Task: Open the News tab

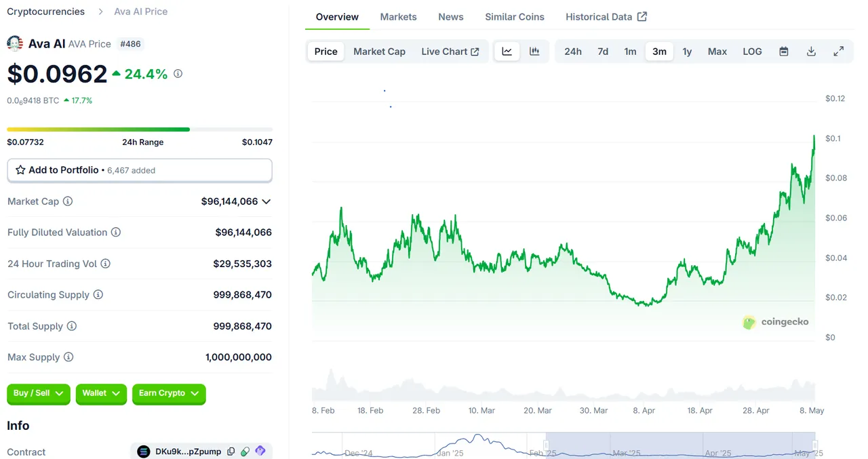Action: coord(451,17)
